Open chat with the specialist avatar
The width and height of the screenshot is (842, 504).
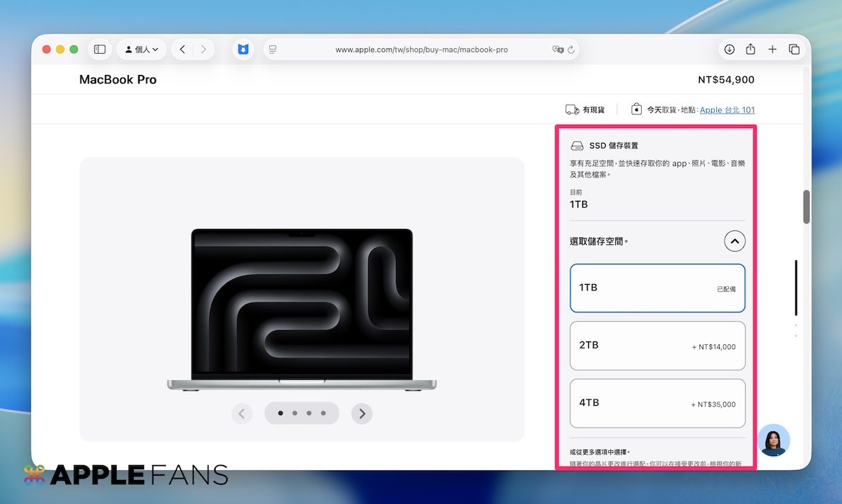[773, 440]
